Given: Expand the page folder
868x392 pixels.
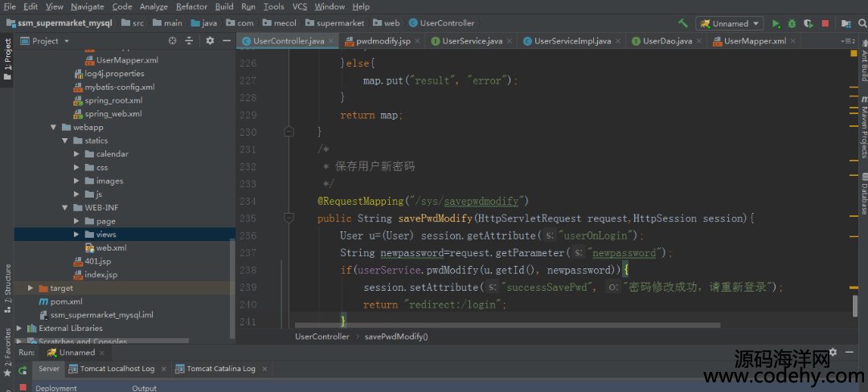Looking at the screenshot, I should point(76,221).
